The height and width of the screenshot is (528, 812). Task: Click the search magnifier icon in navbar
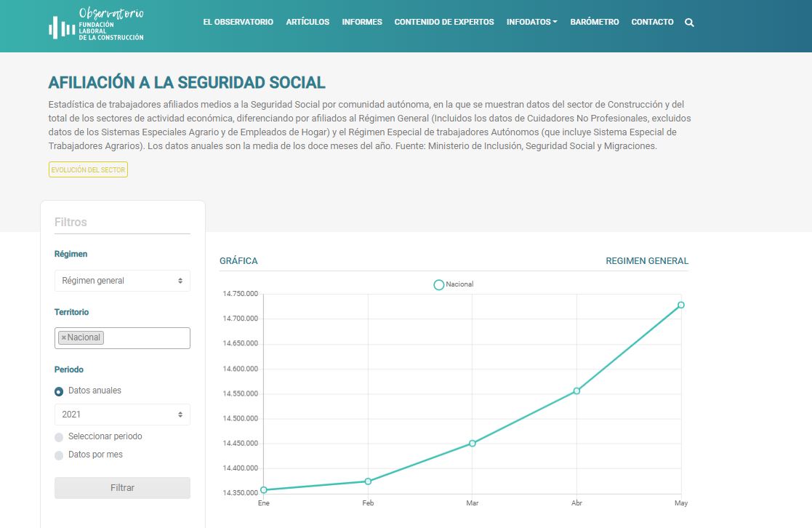(x=689, y=23)
